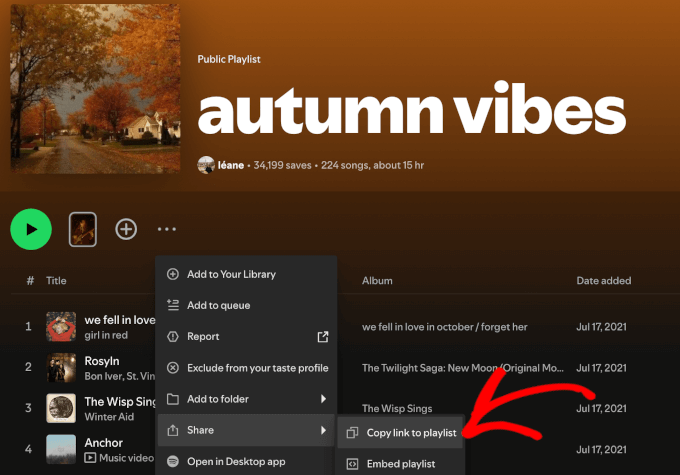Sort by the Date added column header

point(603,281)
